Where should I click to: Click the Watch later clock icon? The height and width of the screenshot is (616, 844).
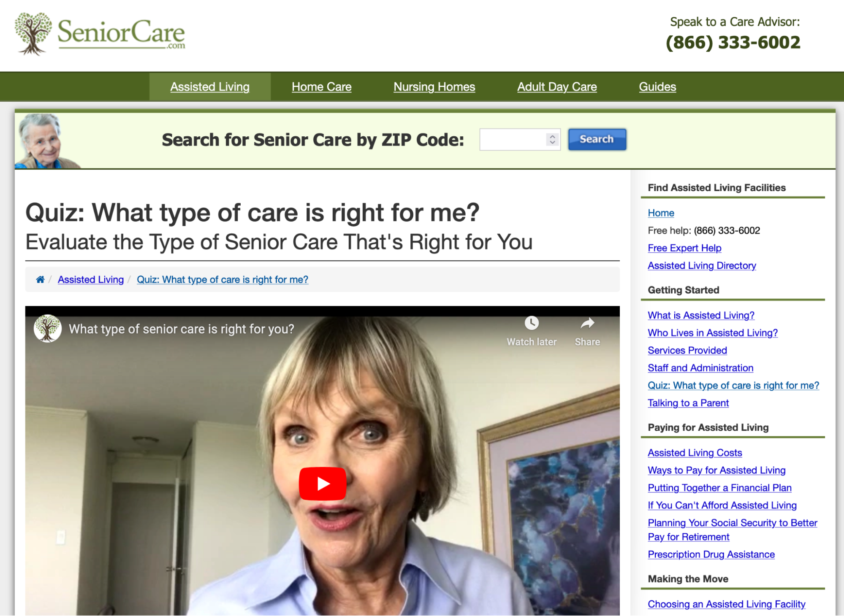coord(532,323)
